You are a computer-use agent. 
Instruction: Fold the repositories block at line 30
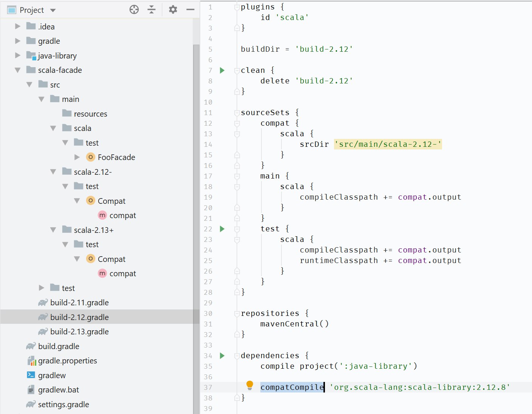click(x=237, y=313)
